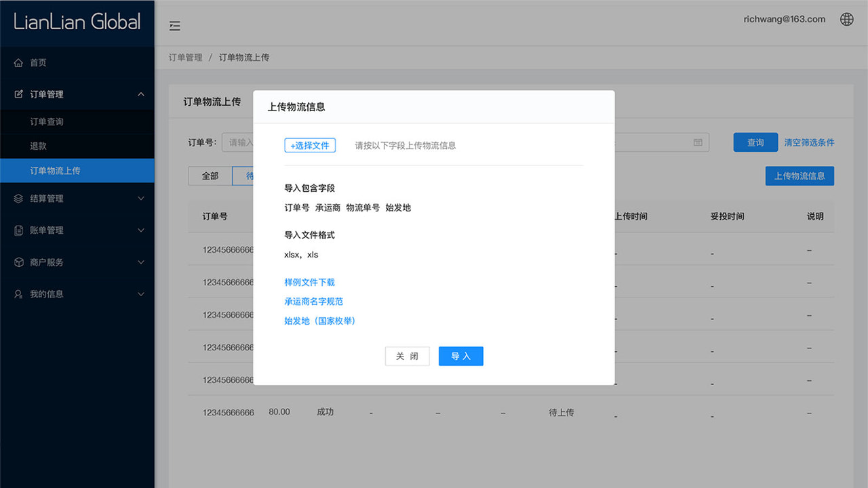Image resolution: width=868 pixels, height=488 pixels.
Task: Click the 查询 search button
Action: [755, 142]
